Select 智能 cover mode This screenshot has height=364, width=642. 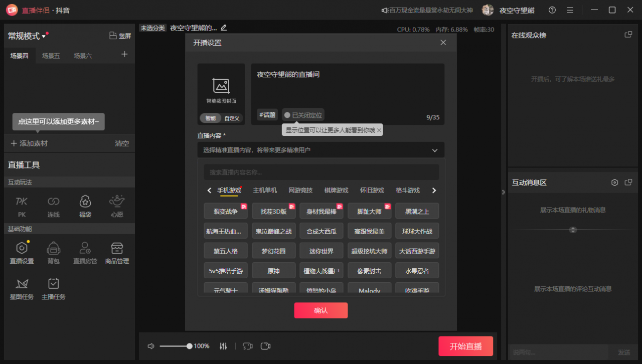tap(210, 118)
